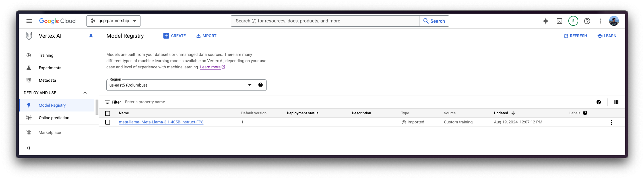Click the Deployment status column header
This screenshot has height=179, width=644.
click(303, 113)
